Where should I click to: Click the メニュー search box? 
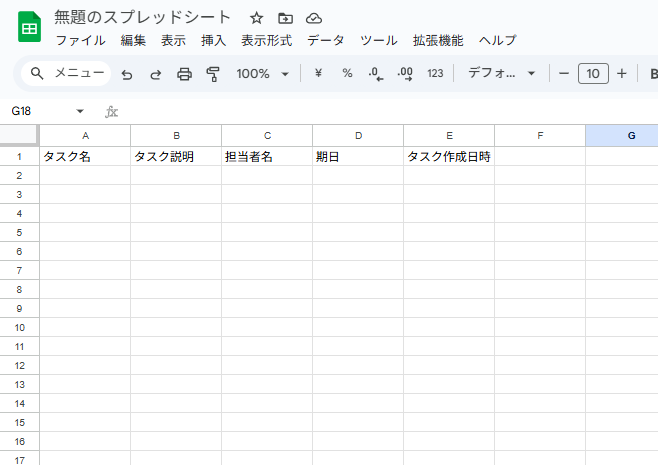[66, 73]
